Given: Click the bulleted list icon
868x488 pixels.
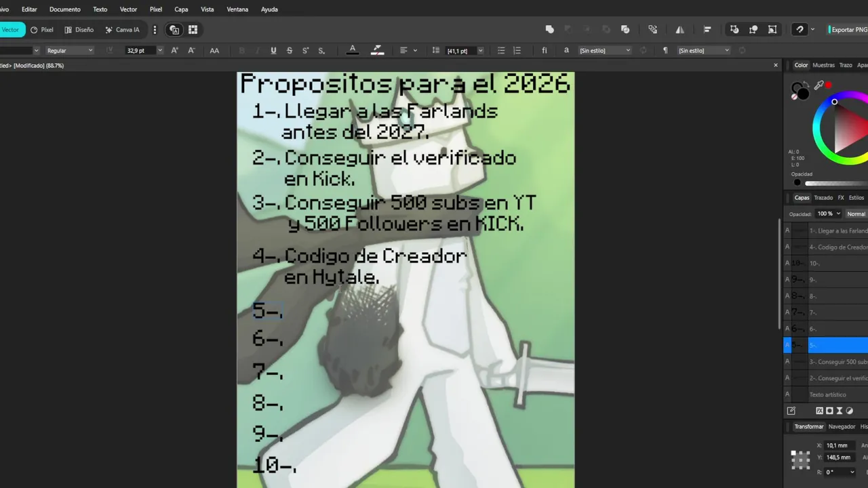Looking at the screenshot, I should click(x=501, y=50).
